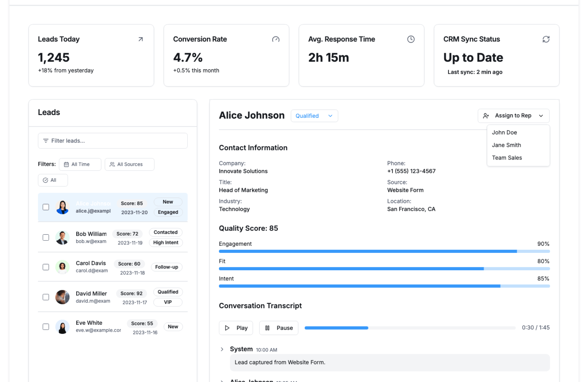Viewport: 588px width, 382px height.
Task: Open the Qualified status dropdown
Action: coord(314,116)
